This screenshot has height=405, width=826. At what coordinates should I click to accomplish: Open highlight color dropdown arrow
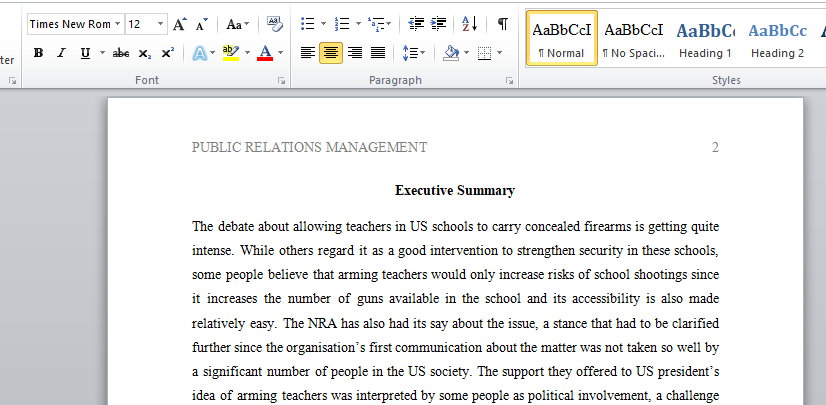point(247,53)
